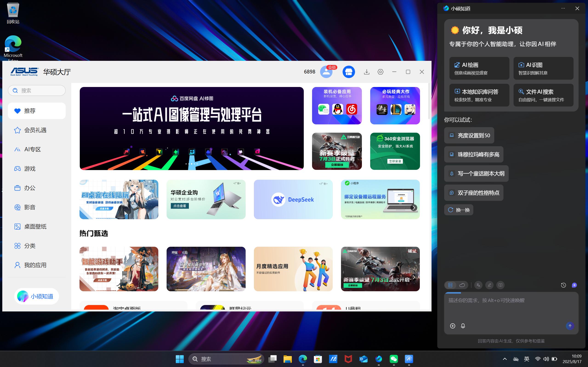
Task: Open the blue store icon in ASUS Hall header
Action: [x=349, y=72]
